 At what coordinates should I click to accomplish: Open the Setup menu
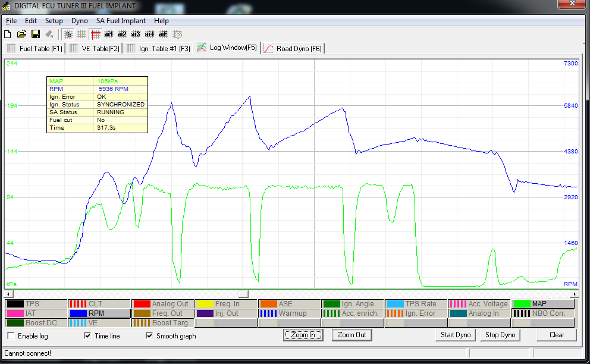pyautogui.click(x=54, y=21)
